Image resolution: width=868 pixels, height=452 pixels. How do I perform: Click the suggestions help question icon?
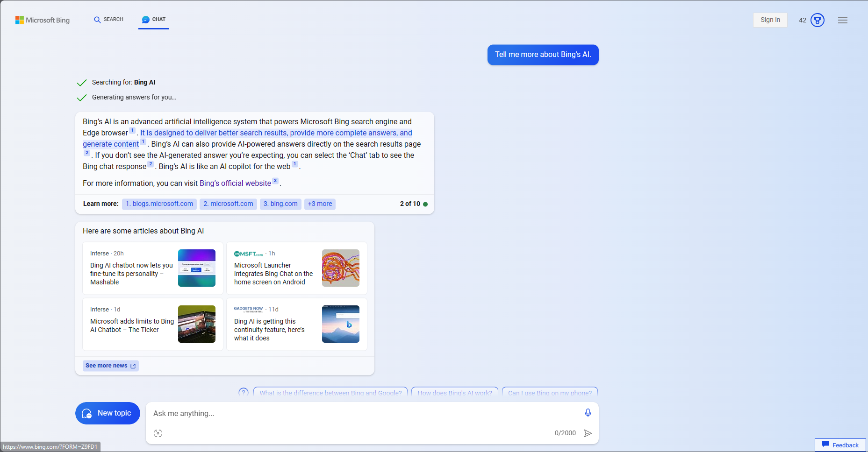click(244, 392)
